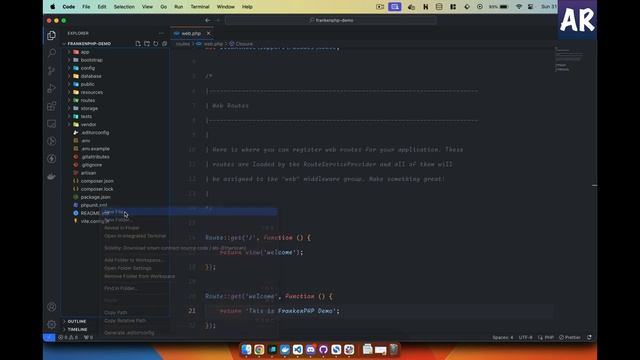The height and width of the screenshot is (360, 640).
Task: Open the Search view in the activity bar
Action: 51,53
